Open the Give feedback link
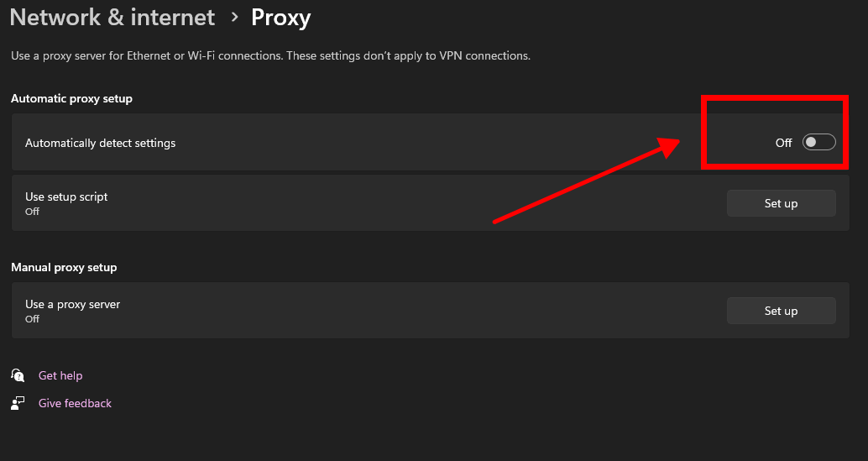The image size is (868, 461). 75,403
